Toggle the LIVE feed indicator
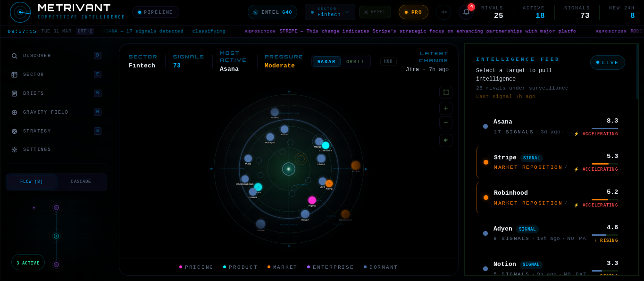This screenshot has height=281, width=644. point(608,62)
